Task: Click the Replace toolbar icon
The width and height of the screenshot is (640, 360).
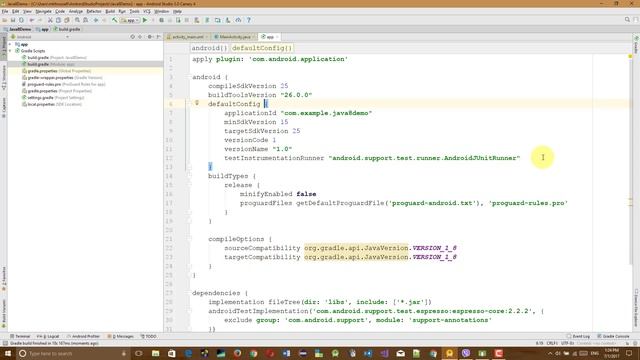Action: click(85, 20)
